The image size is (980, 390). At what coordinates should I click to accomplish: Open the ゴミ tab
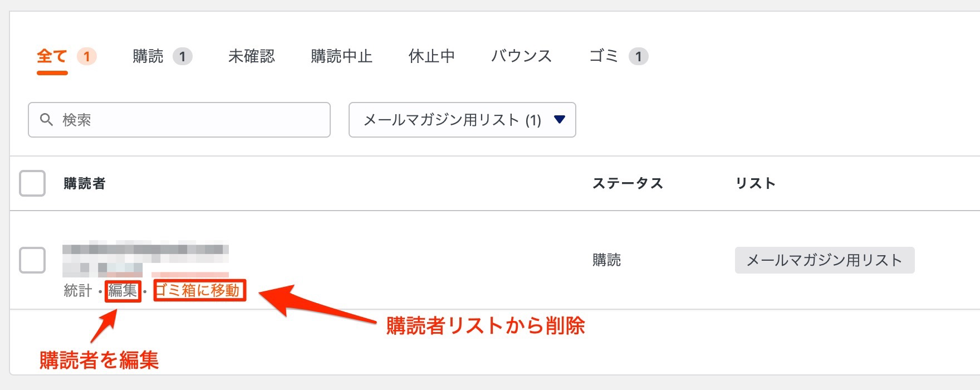point(604,56)
